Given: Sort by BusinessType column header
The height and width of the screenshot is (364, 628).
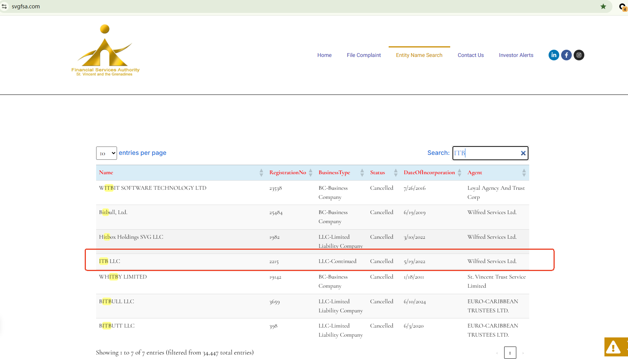Looking at the screenshot, I should pyautogui.click(x=334, y=173).
